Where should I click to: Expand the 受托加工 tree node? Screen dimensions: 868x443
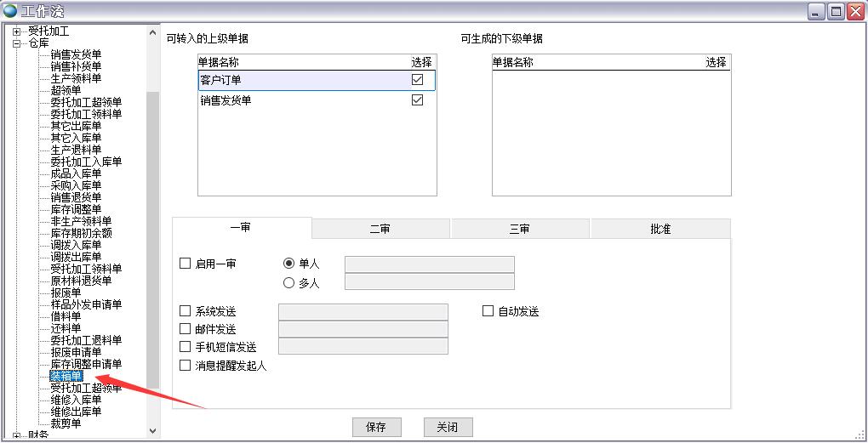coord(15,31)
